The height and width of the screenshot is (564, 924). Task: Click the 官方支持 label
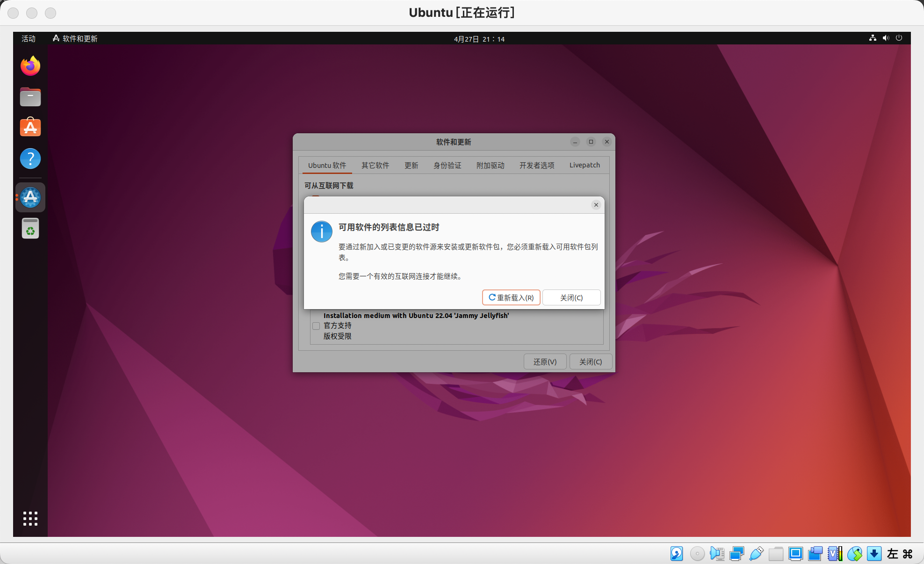tap(338, 325)
